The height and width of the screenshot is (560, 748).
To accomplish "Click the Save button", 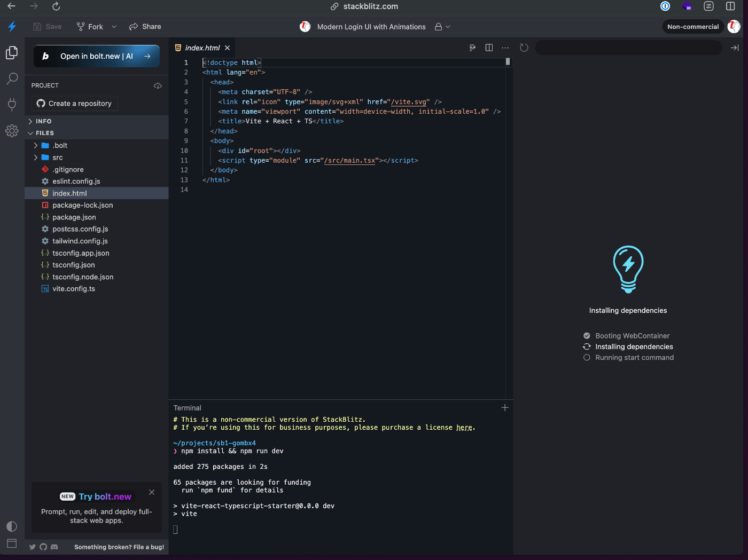I will pyautogui.click(x=48, y=27).
